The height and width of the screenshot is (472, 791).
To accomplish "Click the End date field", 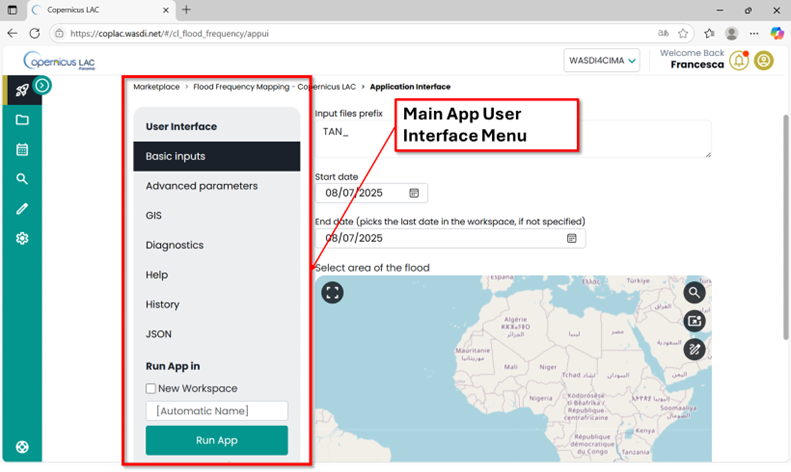I will pyautogui.click(x=450, y=238).
